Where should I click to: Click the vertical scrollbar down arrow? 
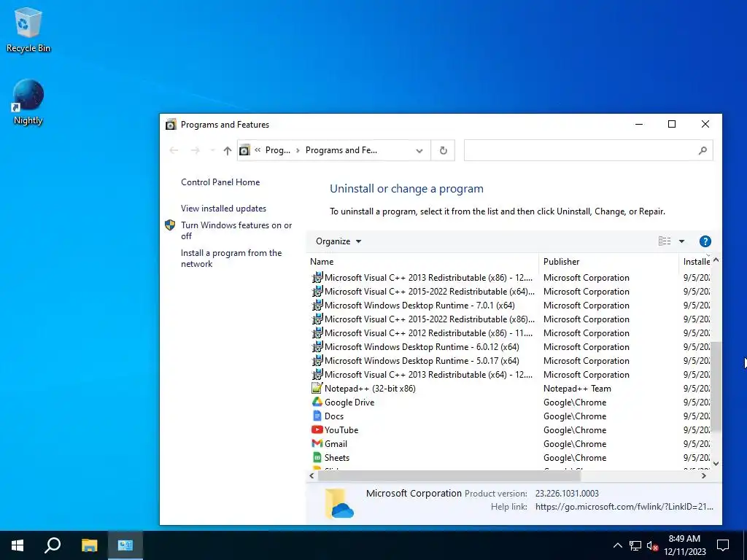tap(716, 463)
